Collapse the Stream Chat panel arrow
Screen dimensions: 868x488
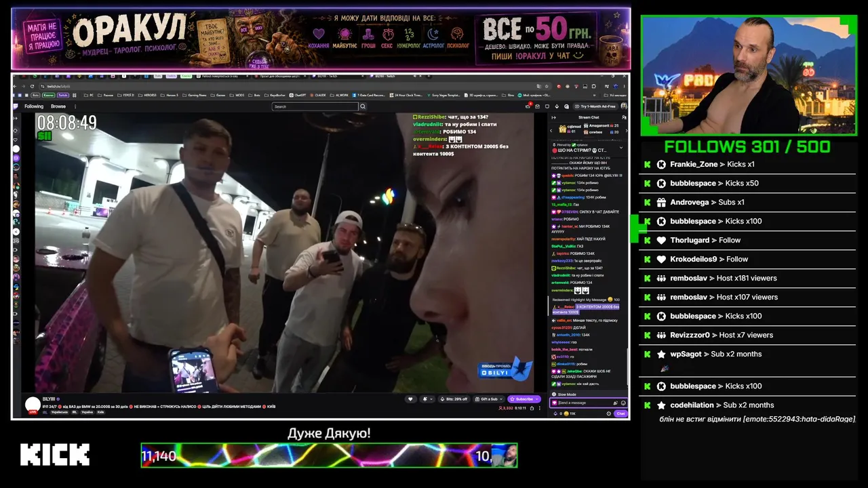553,117
